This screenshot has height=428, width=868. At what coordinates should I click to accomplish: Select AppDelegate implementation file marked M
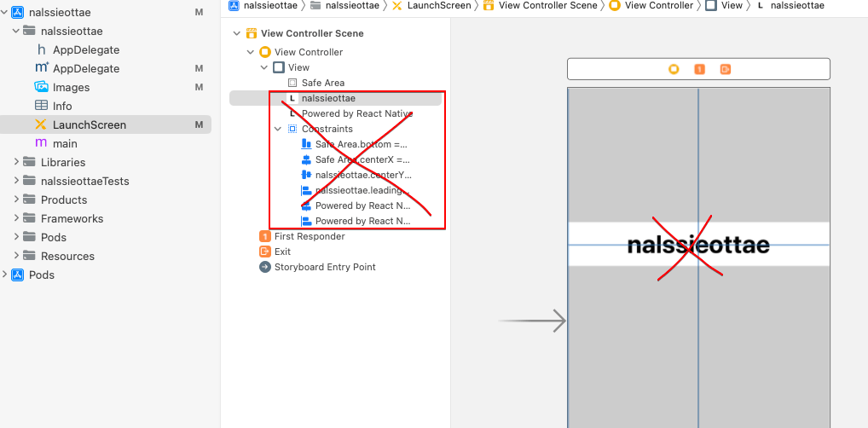coord(86,69)
